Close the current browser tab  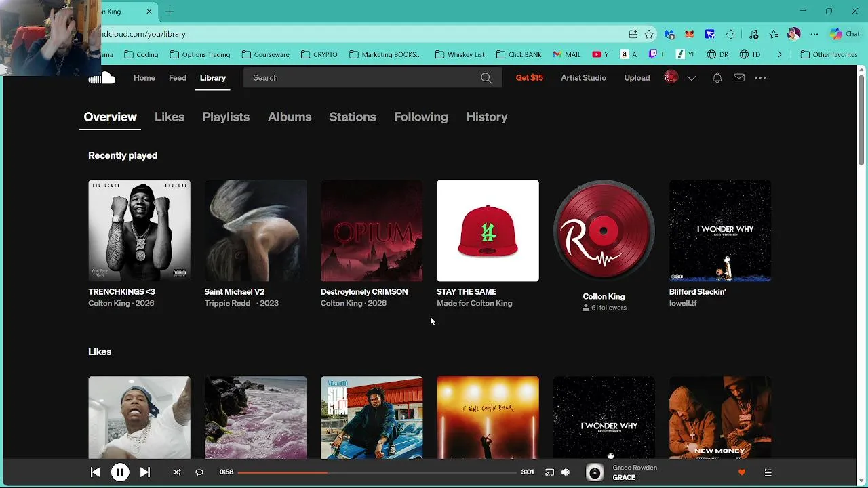point(149,12)
